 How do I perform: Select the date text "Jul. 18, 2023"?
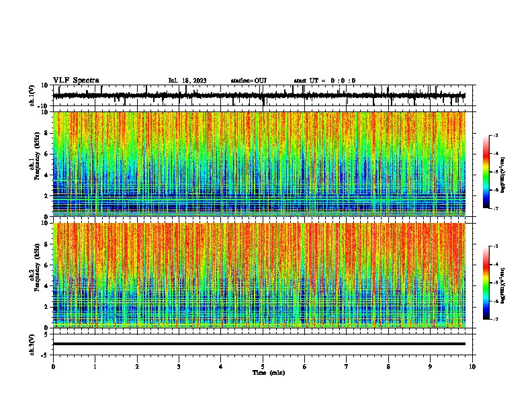[187, 81]
